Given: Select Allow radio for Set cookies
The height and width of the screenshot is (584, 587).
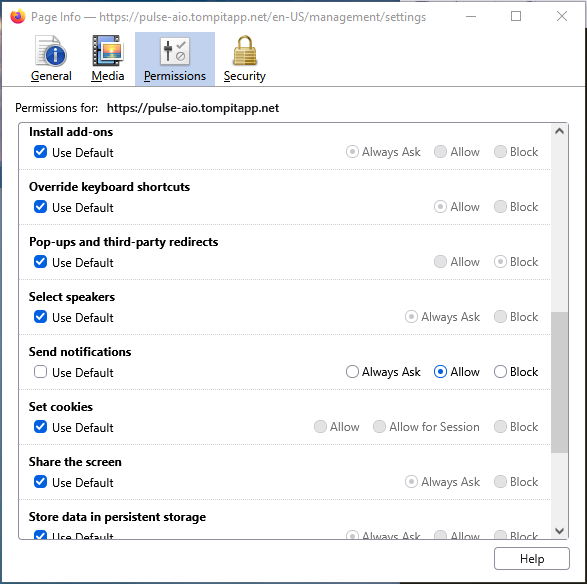Looking at the screenshot, I should coord(320,427).
